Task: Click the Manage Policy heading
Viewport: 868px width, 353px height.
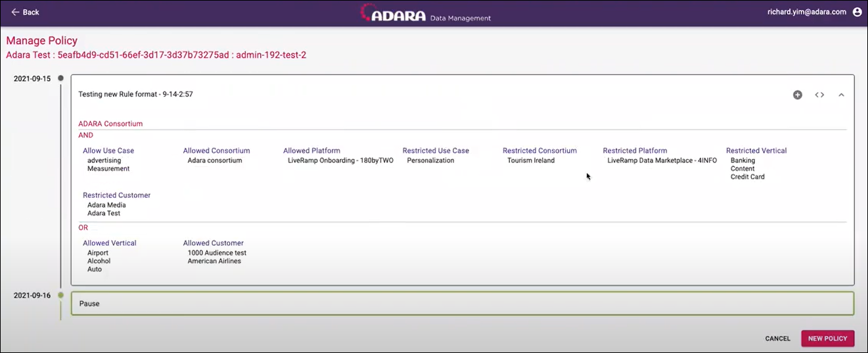Action: coord(42,41)
